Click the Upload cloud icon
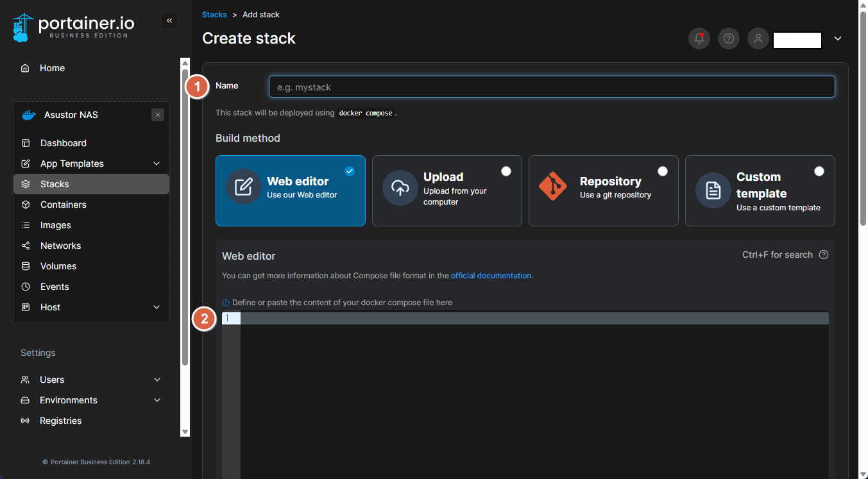The height and width of the screenshot is (479, 868). (x=400, y=188)
